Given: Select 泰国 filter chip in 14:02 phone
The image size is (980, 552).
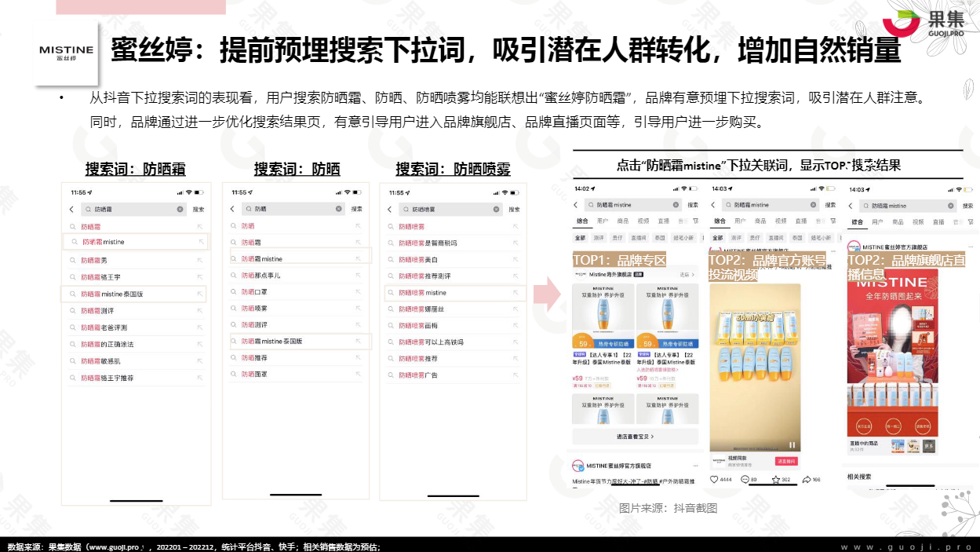Looking at the screenshot, I should tap(661, 237).
